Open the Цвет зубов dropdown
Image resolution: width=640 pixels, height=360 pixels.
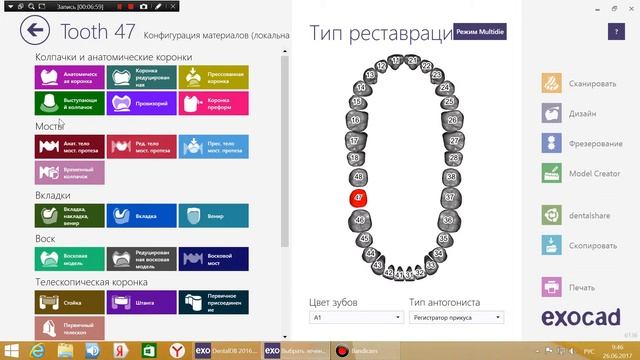(356, 317)
